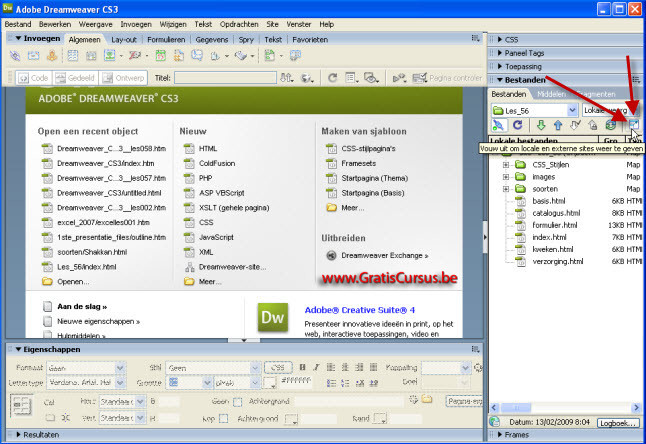Viewport: 646px width, 444px height.
Task: Open the Opdrachten menu
Action: point(239,24)
